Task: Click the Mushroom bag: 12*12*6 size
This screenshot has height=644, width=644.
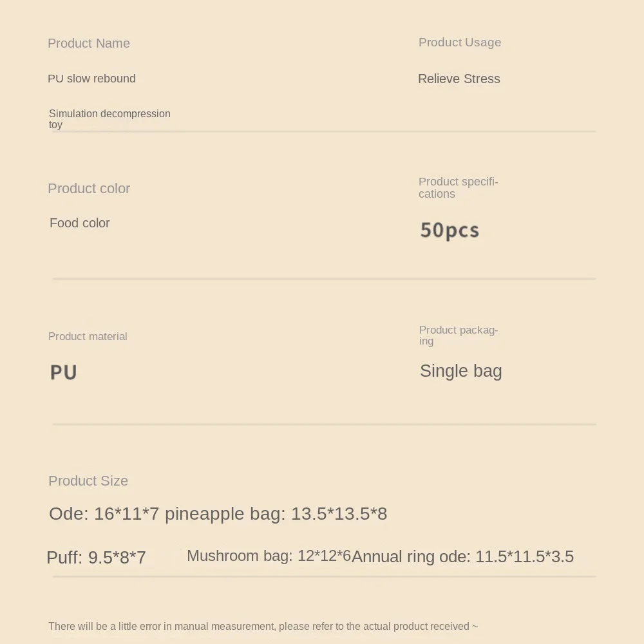Action: (x=269, y=556)
